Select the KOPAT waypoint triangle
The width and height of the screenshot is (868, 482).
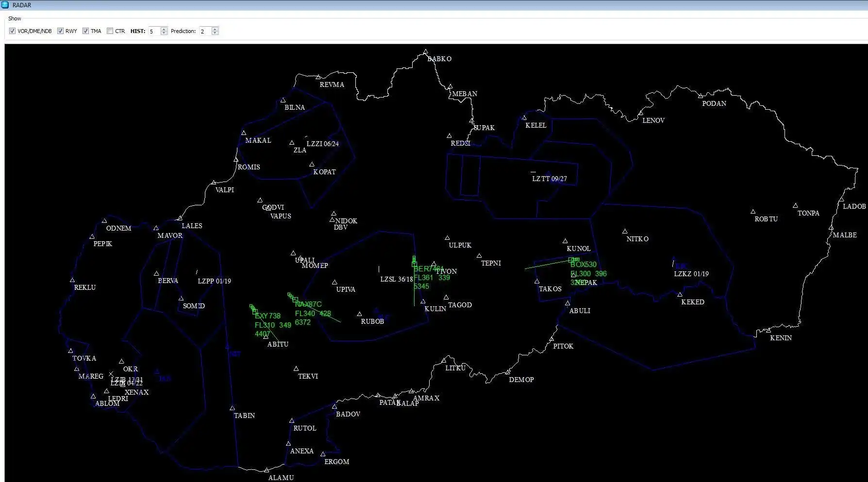point(312,165)
